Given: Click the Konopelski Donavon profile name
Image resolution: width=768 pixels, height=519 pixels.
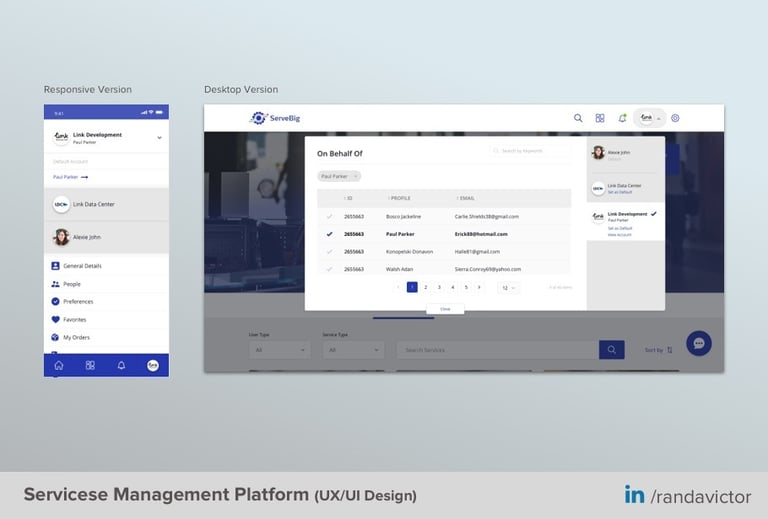Looking at the screenshot, I should click(409, 252).
